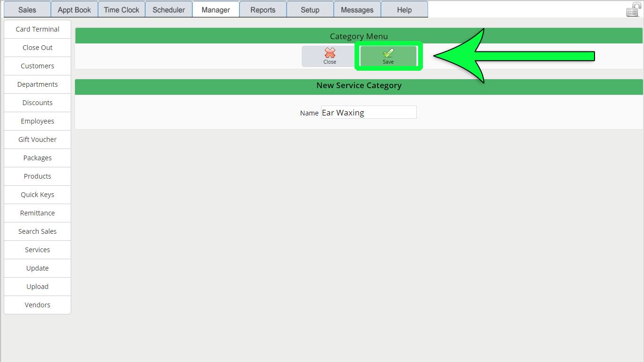The image size is (644, 362).
Task: Open the Sales tab
Action: [27, 9]
